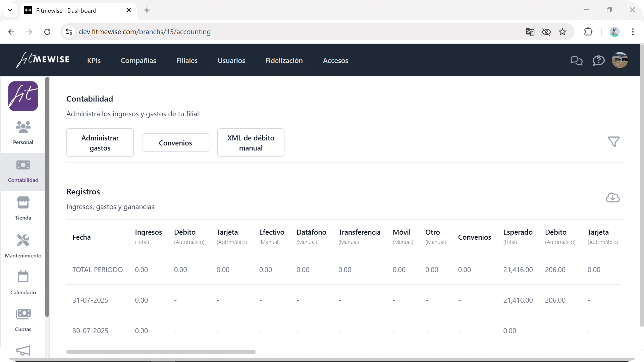Open the chat messages icon
The width and height of the screenshot is (644, 362).
(x=576, y=61)
